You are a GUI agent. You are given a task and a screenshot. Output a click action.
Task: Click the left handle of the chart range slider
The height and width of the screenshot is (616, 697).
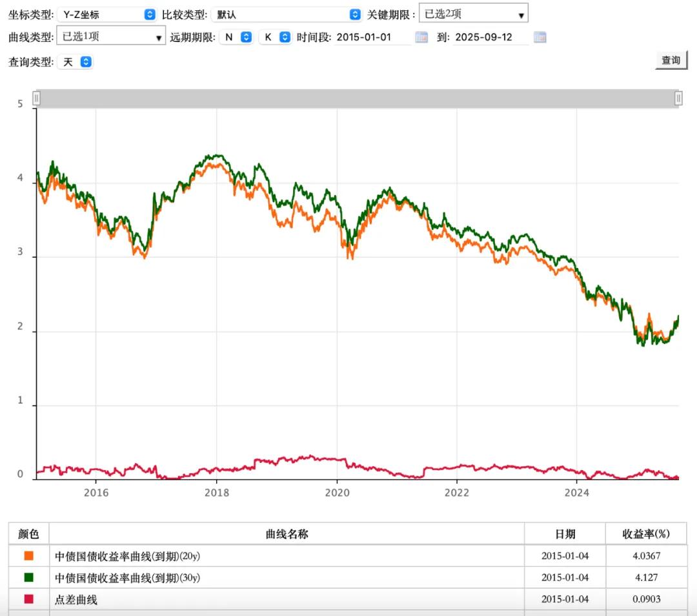tap(37, 98)
